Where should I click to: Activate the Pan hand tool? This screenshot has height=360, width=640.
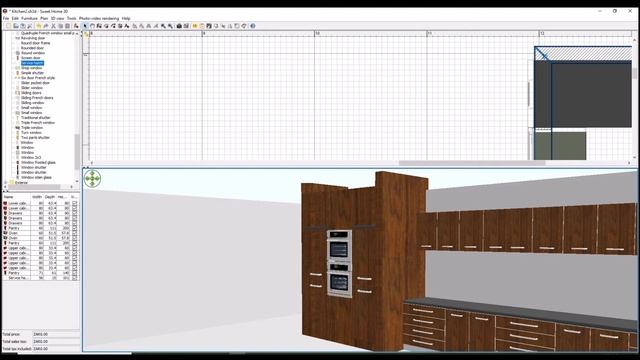(x=92, y=26)
